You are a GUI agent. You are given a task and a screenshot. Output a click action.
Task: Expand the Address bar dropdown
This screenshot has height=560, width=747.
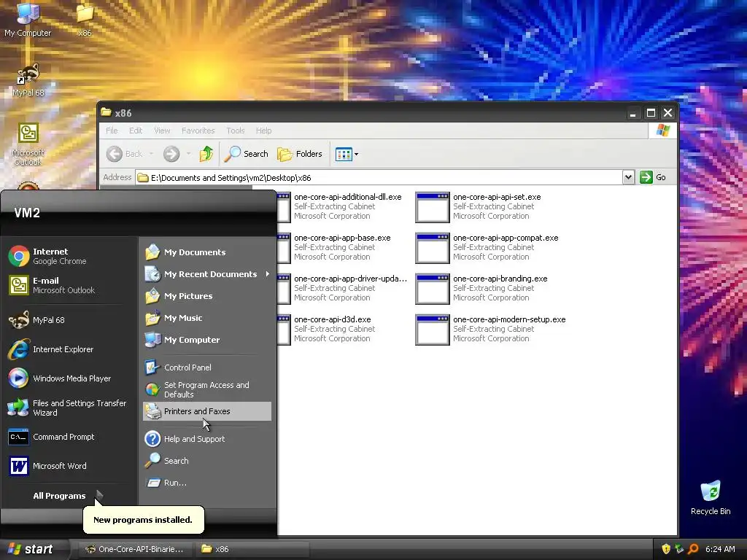point(628,177)
